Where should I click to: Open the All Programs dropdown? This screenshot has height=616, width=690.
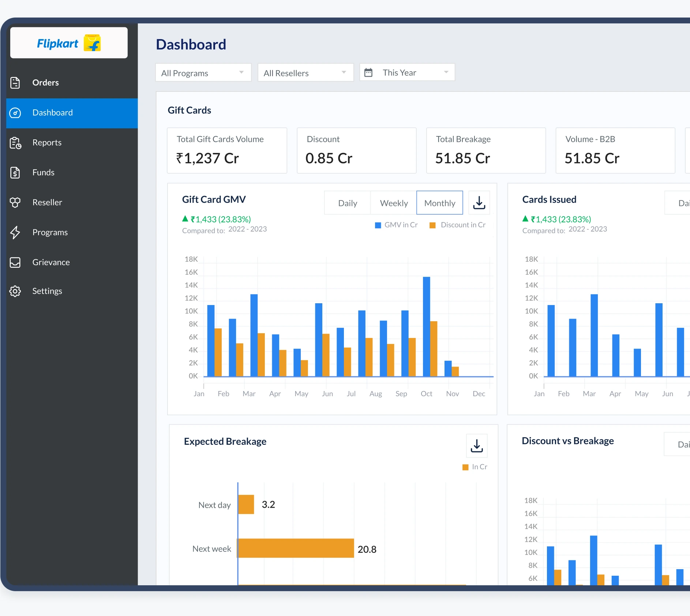203,72
